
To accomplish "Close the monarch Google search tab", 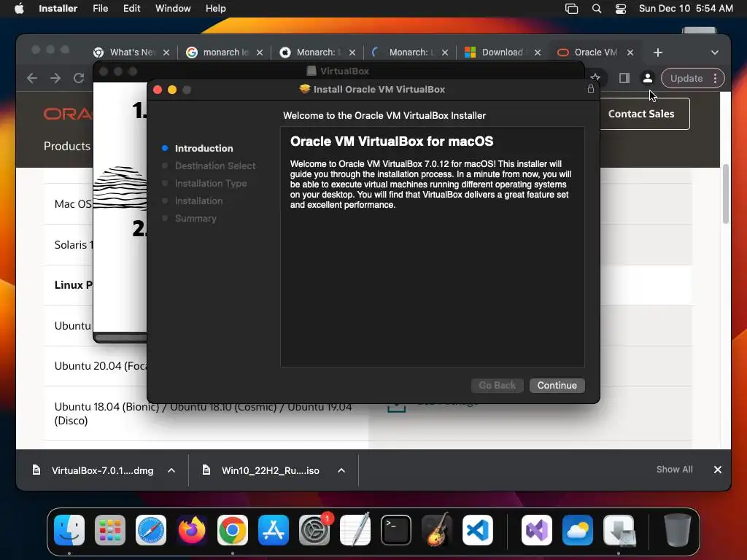I will point(260,52).
